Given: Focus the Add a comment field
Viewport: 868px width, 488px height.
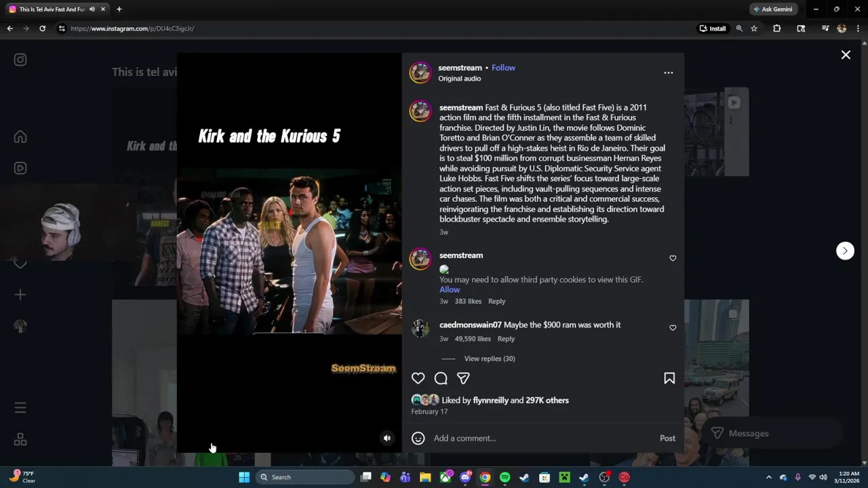Looking at the screenshot, I should [x=542, y=439].
